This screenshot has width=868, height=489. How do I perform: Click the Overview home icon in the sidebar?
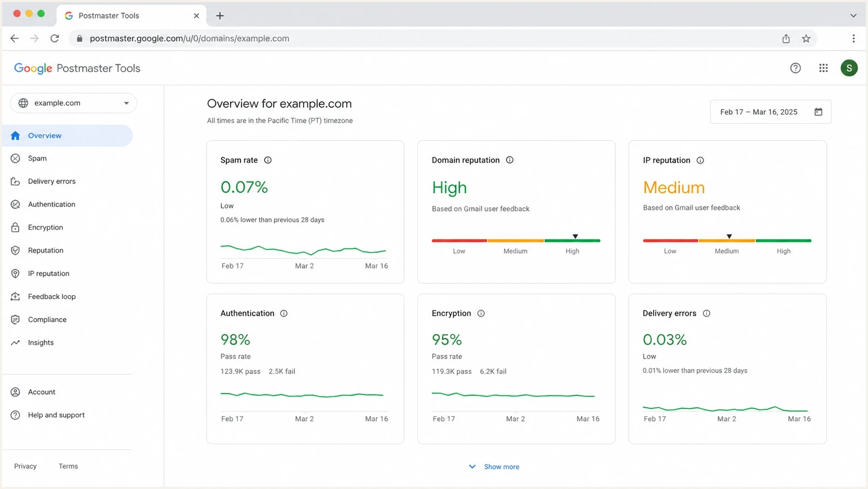tap(15, 136)
